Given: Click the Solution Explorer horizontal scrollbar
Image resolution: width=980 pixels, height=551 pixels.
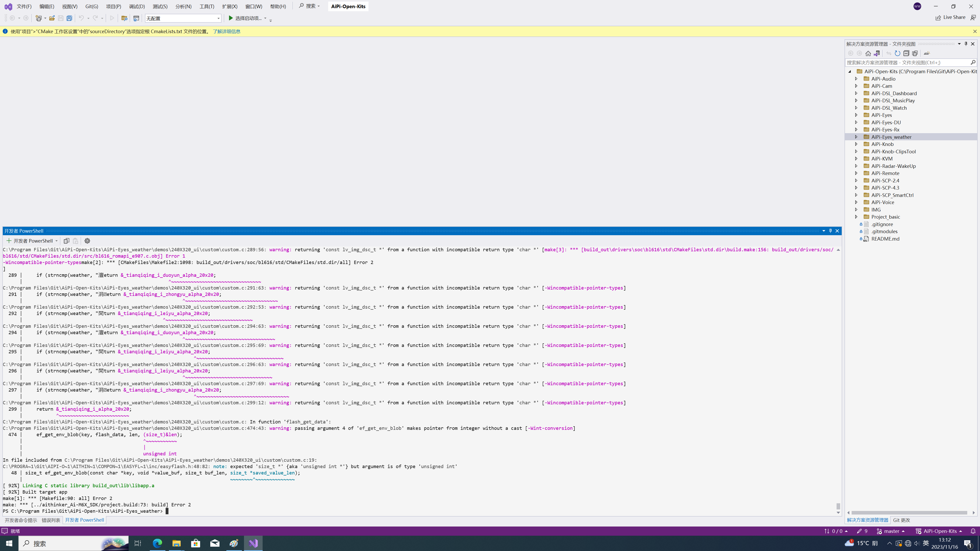Looking at the screenshot, I should (909, 512).
